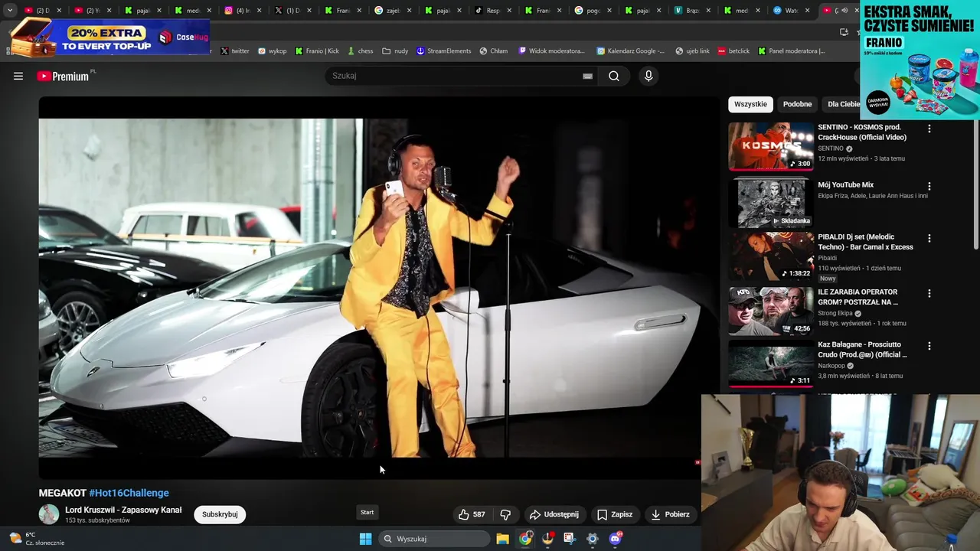
Task: Open 'Lord Kruszwil - Zapasowy Kanał' channel name
Action: click(123, 510)
